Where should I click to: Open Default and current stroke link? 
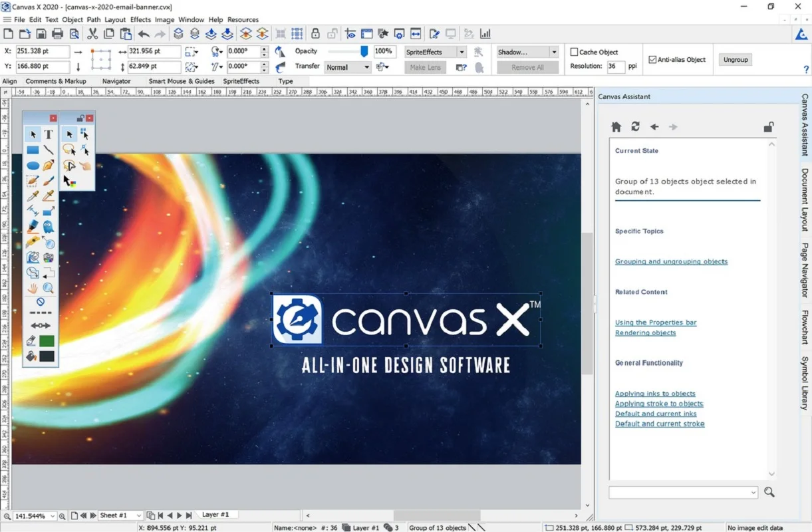click(660, 424)
